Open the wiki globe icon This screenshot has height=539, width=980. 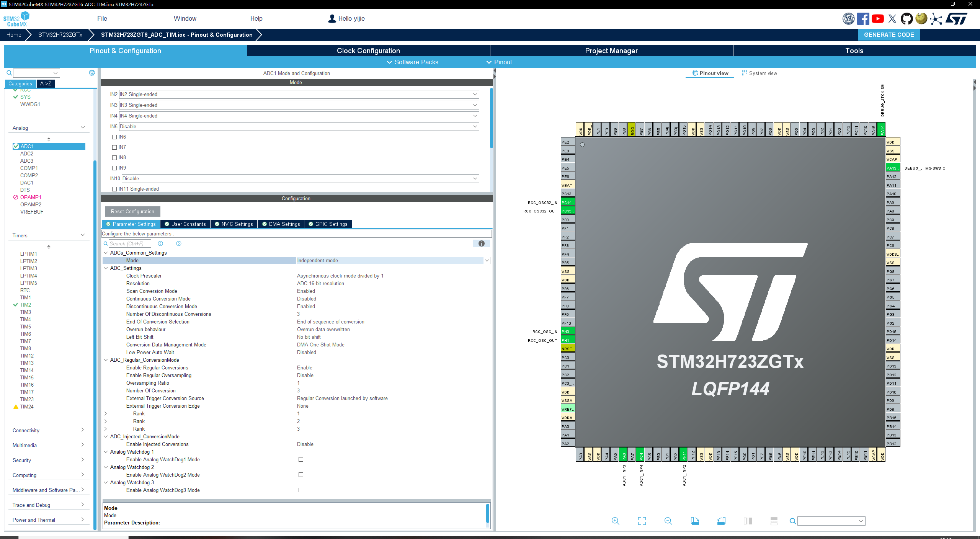(x=921, y=18)
